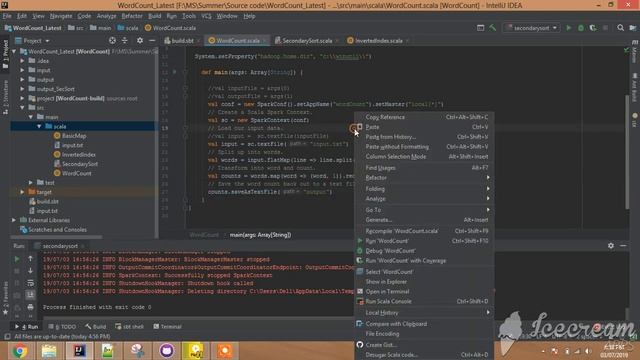Toggle scroll-to-end icon in Run console
This screenshot has width=640, height=360.
[30, 294]
